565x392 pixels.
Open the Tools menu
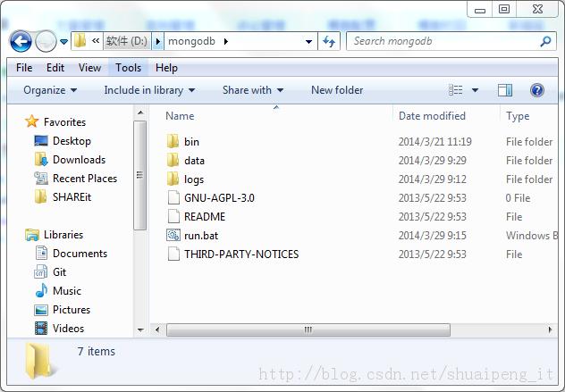click(128, 68)
